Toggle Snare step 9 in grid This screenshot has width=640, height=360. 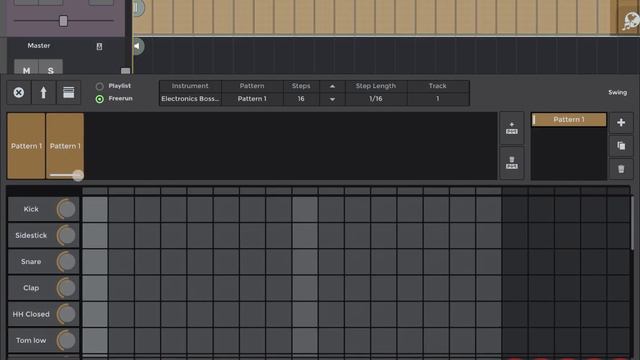pos(304,262)
